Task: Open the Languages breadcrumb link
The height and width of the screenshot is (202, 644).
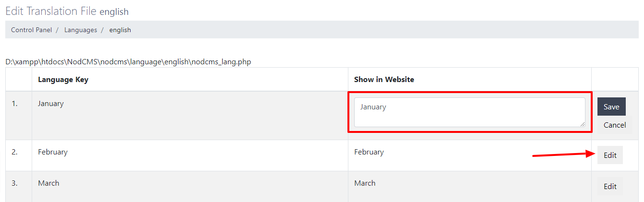Action: (81, 30)
